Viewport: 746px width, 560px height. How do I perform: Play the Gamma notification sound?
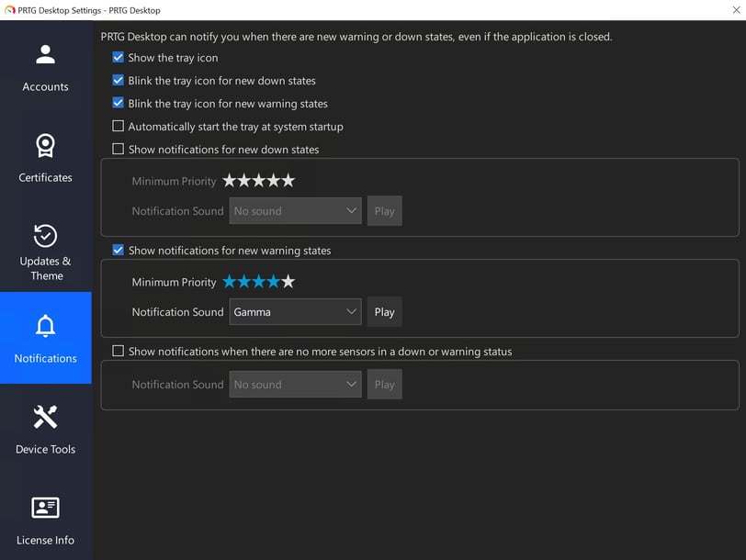[384, 311]
